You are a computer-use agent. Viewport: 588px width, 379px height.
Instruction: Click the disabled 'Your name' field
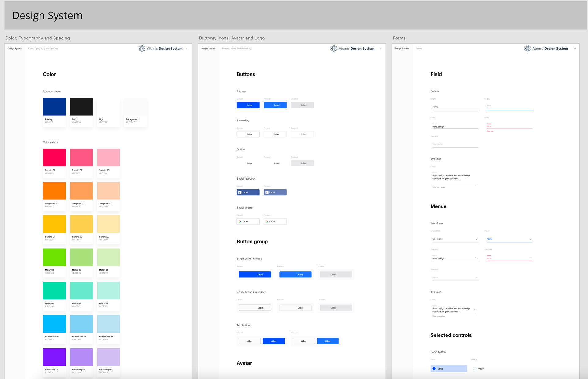pyautogui.click(x=455, y=144)
